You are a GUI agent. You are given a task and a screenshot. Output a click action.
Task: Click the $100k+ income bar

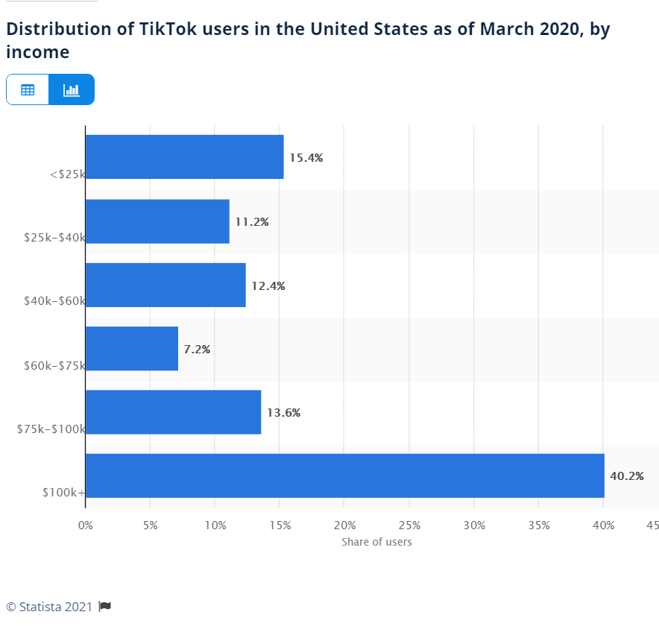tap(345, 476)
